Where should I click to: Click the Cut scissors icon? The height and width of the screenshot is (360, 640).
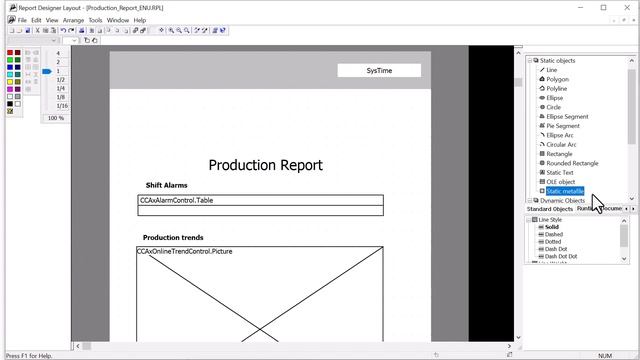click(37, 31)
